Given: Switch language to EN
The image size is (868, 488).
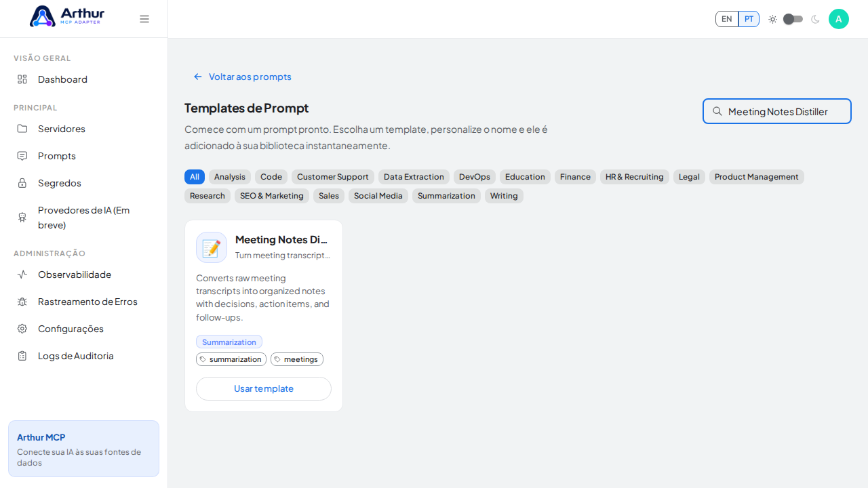Looking at the screenshot, I should pyautogui.click(x=727, y=19).
